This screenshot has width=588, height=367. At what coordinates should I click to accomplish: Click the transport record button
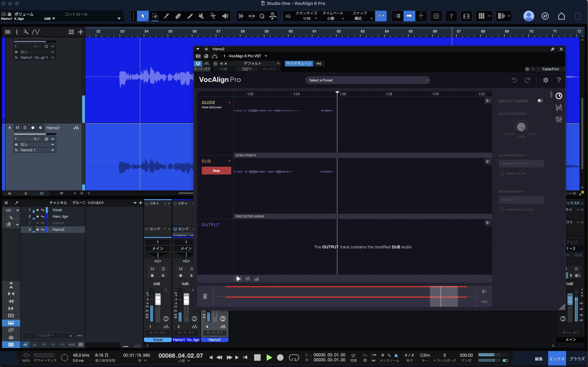click(x=280, y=358)
